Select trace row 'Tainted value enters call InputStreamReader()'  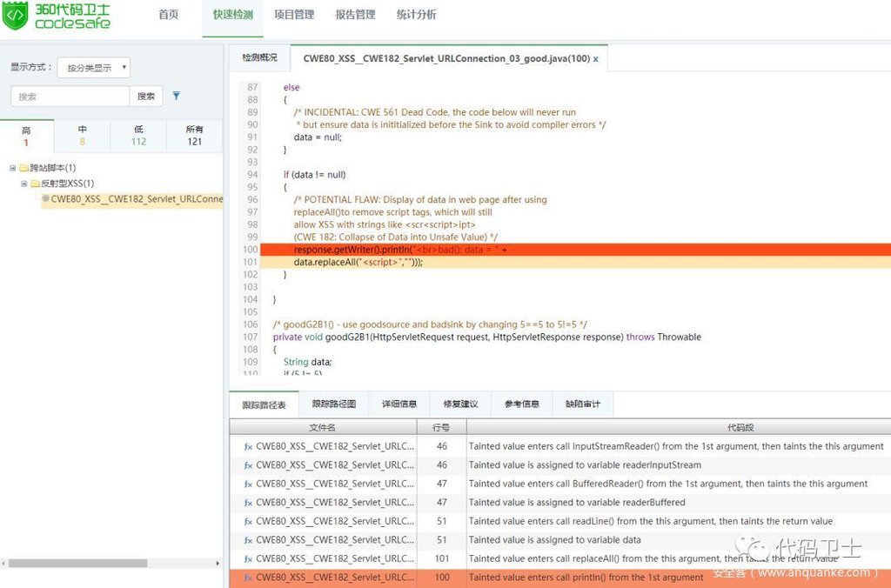(x=560, y=446)
